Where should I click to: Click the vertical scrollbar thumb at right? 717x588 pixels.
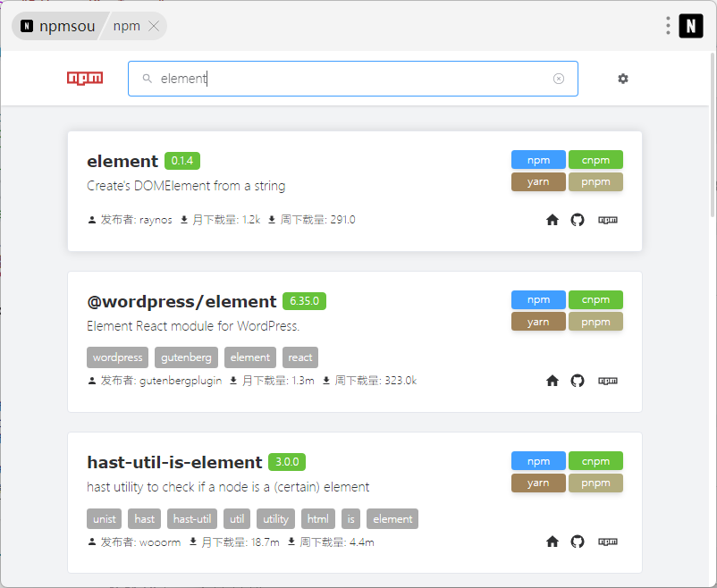[713, 135]
